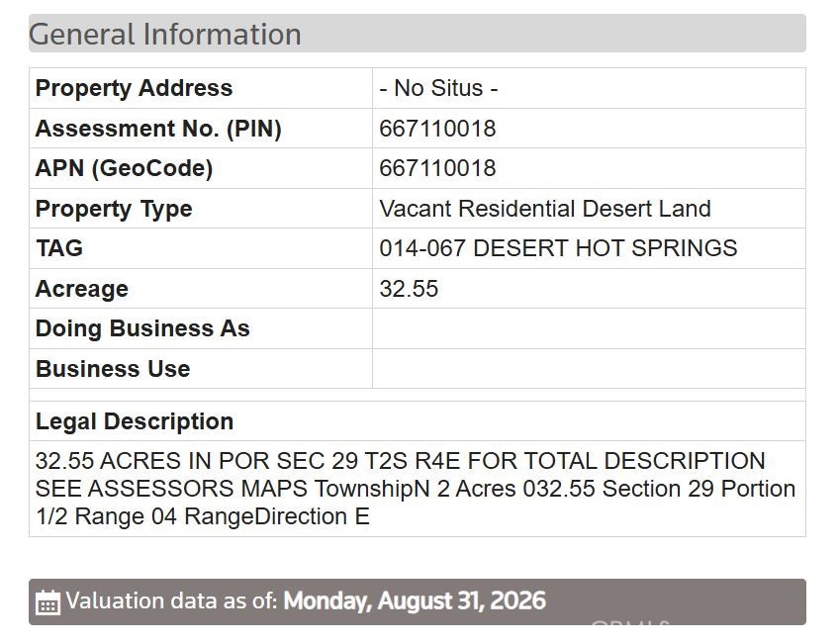This screenshot has width=839, height=644.
Task: Click the APN (GeoCode) label
Action: [x=124, y=168]
